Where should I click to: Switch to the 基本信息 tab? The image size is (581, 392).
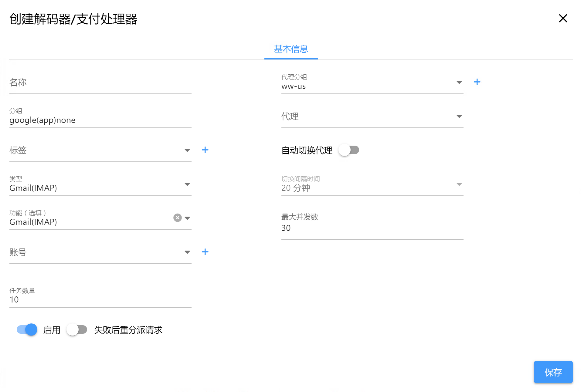(291, 49)
